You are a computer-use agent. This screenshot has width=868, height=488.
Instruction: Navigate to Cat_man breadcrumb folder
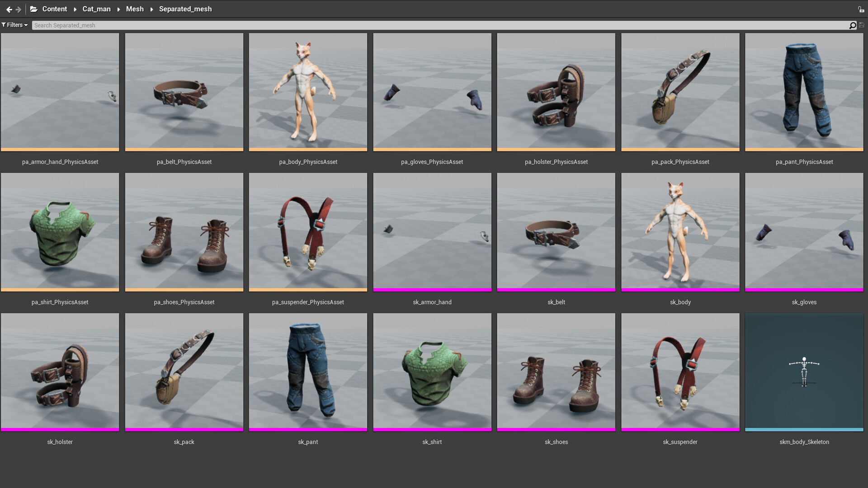[96, 9]
